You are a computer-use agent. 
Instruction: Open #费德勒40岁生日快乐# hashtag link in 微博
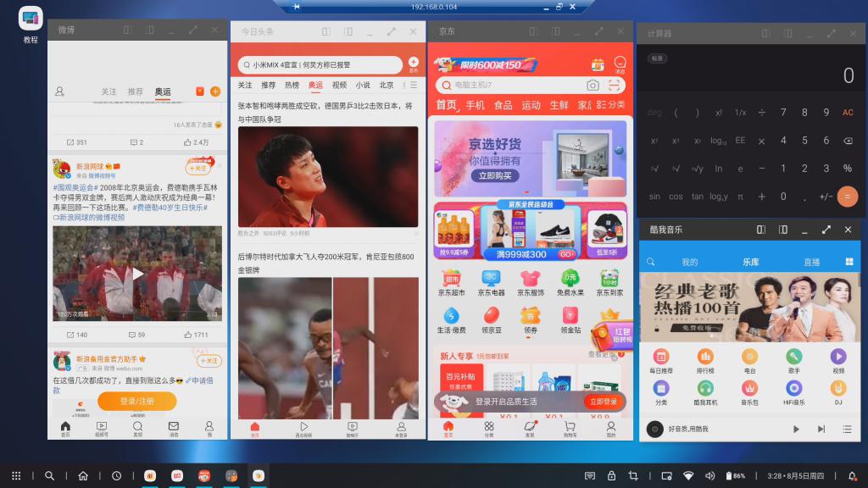pyautogui.click(x=170, y=208)
